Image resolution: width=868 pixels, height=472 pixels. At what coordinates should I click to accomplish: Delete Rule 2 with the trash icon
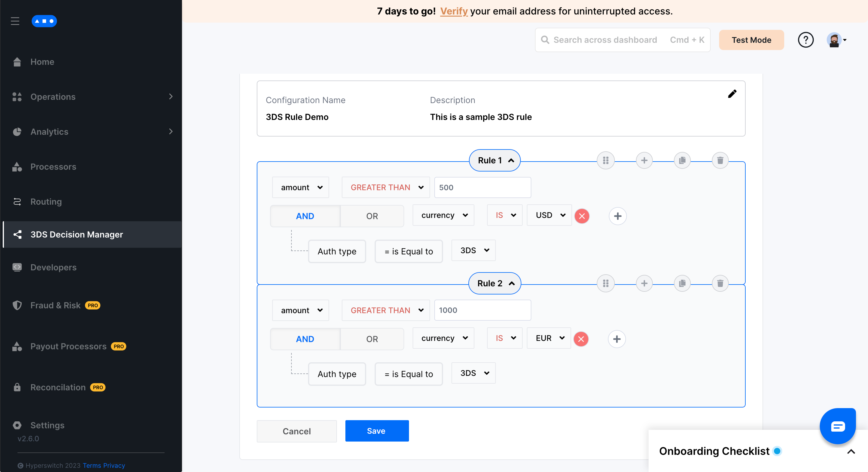pos(720,283)
